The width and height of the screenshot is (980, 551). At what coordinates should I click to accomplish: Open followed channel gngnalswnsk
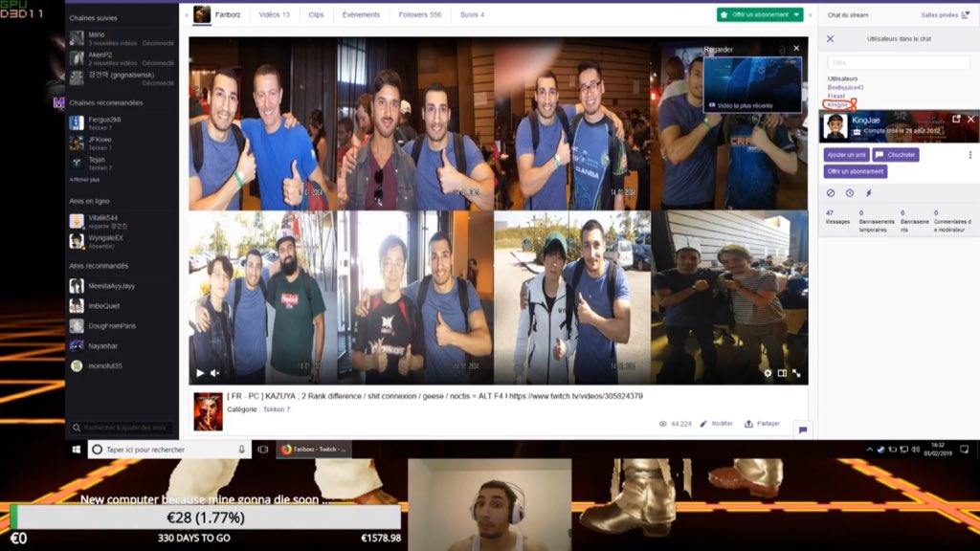click(x=122, y=78)
